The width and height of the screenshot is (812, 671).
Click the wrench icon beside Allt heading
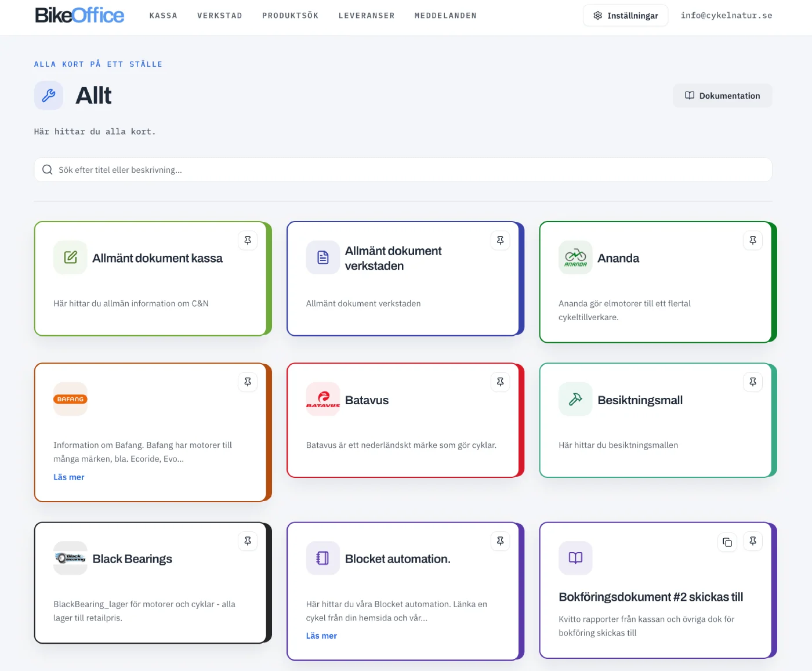coord(49,95)
